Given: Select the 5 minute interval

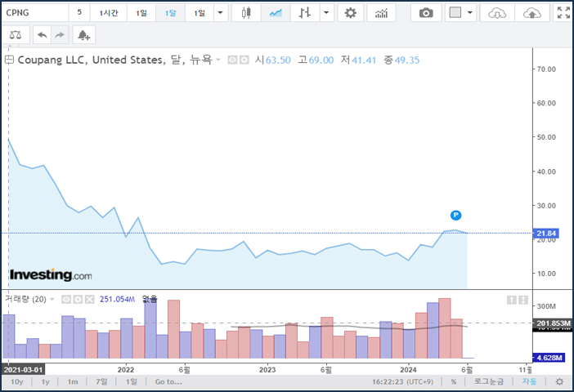Looking at the screenshot, I should click(79, 13).
